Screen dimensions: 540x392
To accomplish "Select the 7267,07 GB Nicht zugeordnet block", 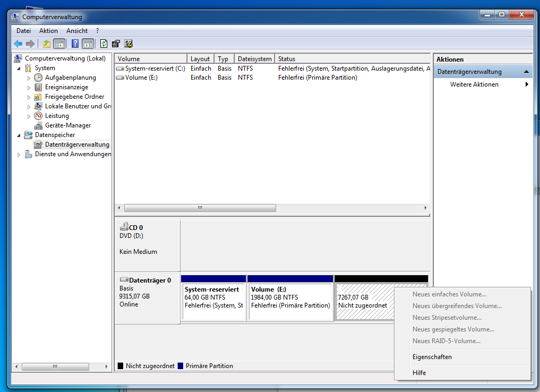I will click(x=364, y=298).
